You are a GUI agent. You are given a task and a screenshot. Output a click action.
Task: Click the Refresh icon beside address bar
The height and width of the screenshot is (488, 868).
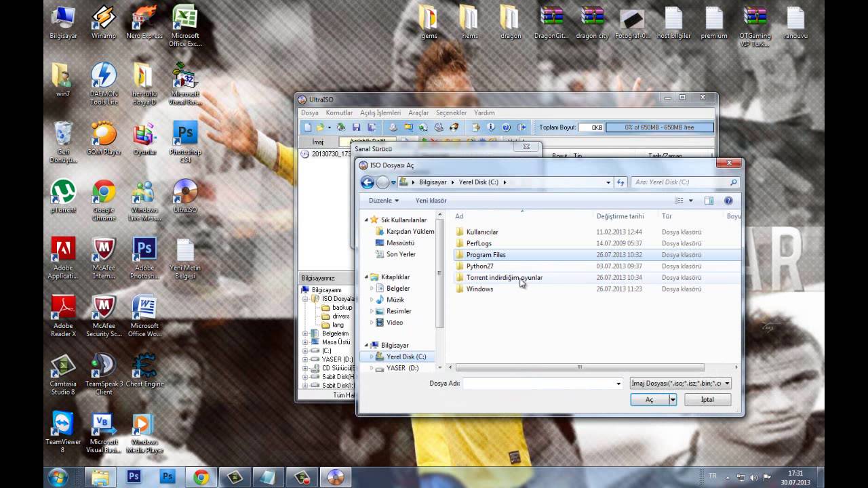click(620, 182)
